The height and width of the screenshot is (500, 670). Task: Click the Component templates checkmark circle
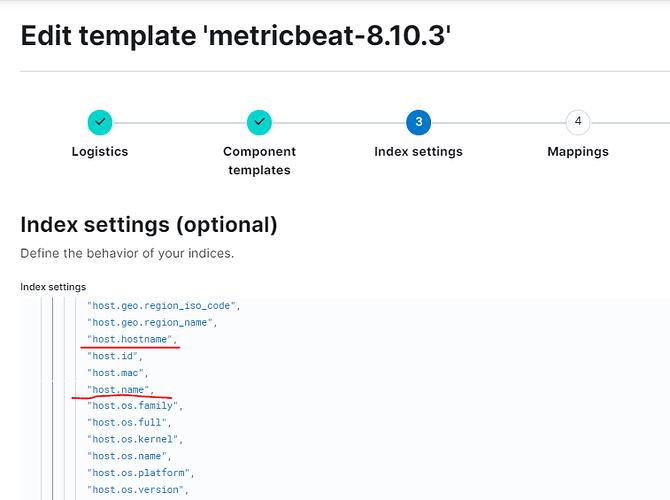point(259,123)
